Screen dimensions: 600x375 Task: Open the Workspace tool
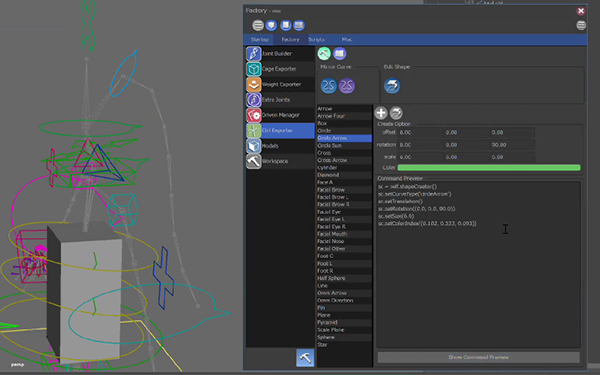click(x=280, y=161)
